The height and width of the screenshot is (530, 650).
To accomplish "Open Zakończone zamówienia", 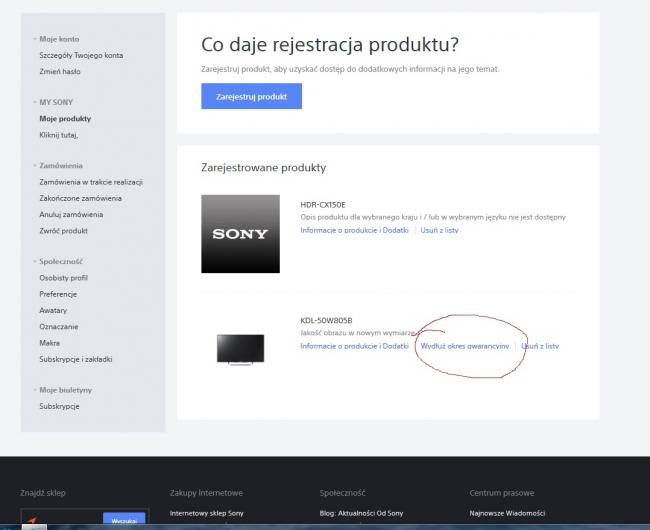I will click(80, 198).
